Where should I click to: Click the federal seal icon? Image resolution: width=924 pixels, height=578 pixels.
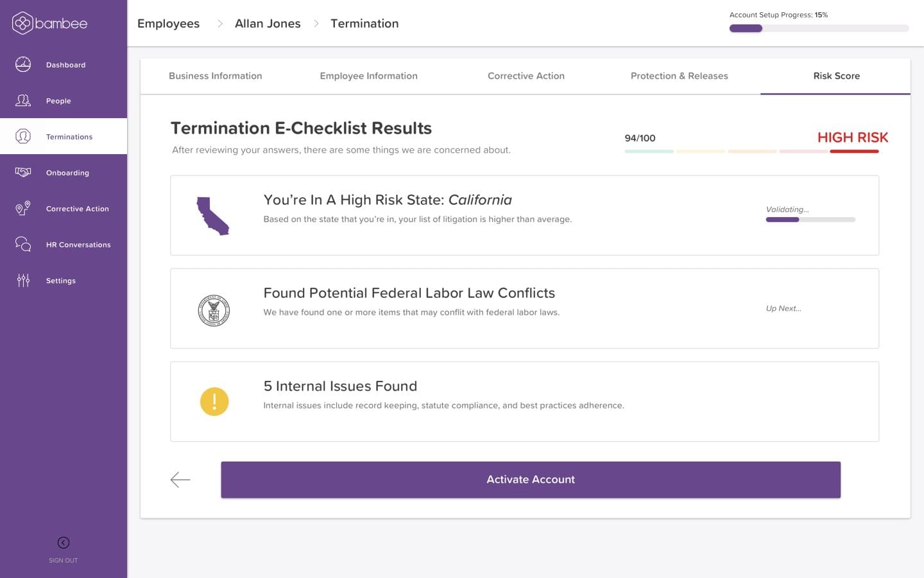214,311
